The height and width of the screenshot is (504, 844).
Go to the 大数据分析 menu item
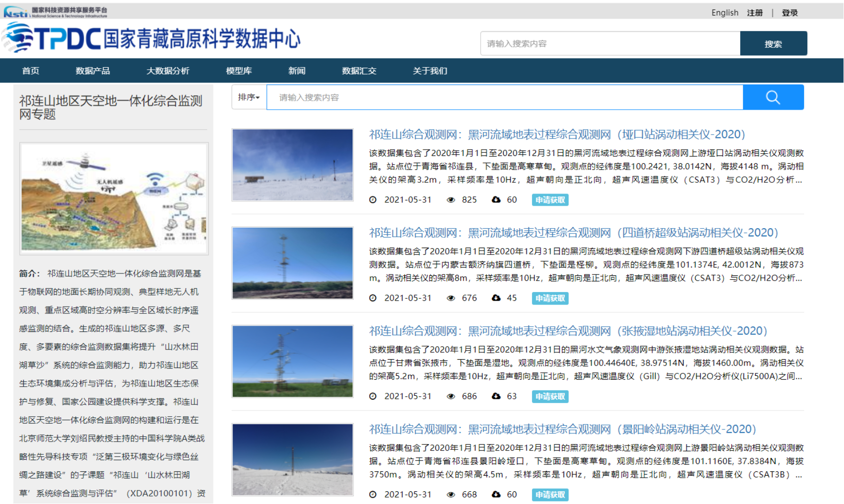point(168,71)
